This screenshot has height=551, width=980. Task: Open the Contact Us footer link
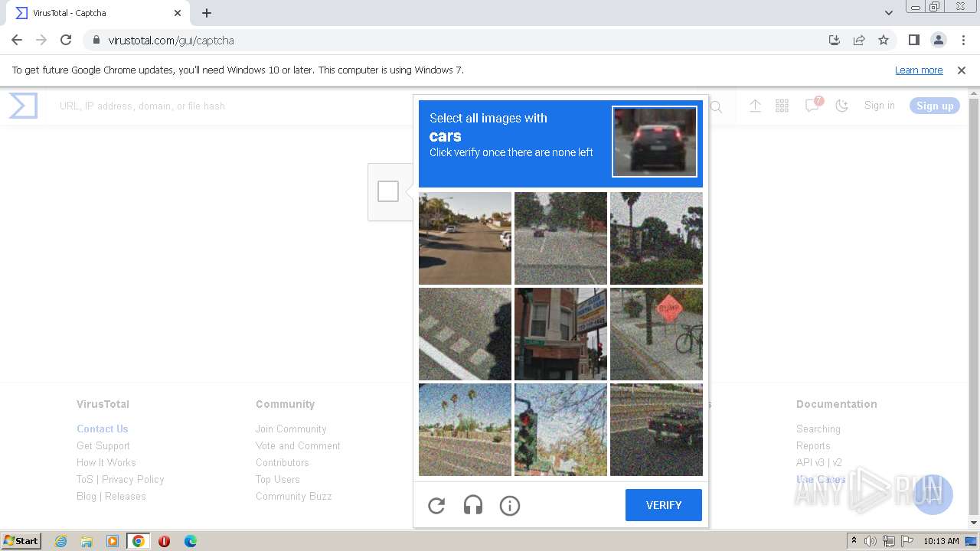103,429
